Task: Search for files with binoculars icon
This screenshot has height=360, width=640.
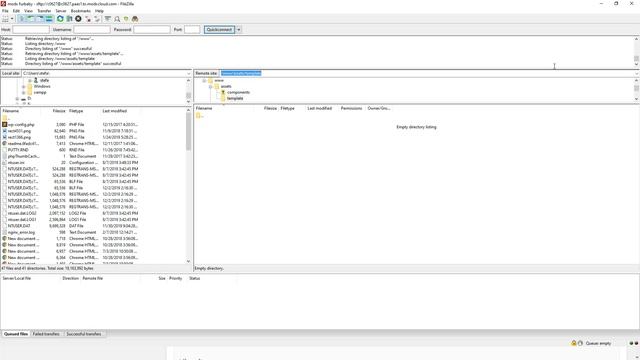Action: 135,19
